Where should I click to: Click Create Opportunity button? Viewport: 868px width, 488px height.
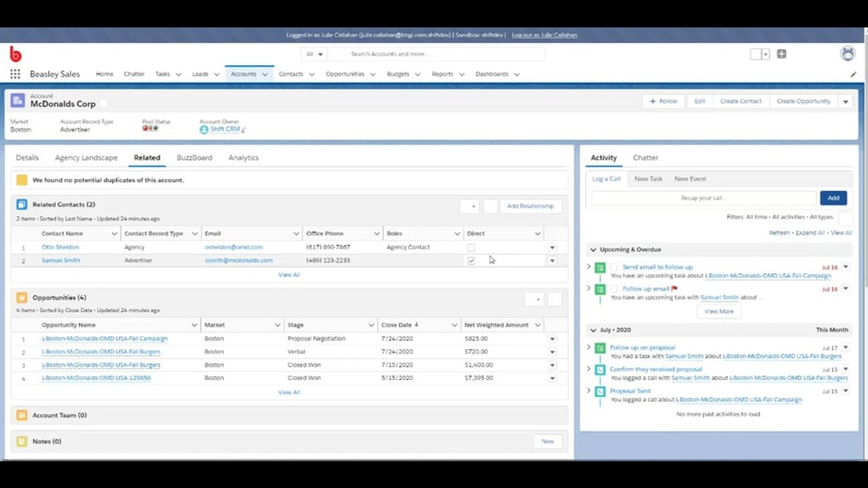pyautogui.click(x=803, y=101)
